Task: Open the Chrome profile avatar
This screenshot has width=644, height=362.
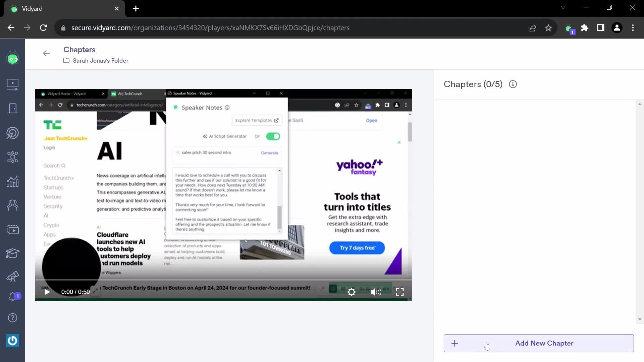Action: [617, 28]
